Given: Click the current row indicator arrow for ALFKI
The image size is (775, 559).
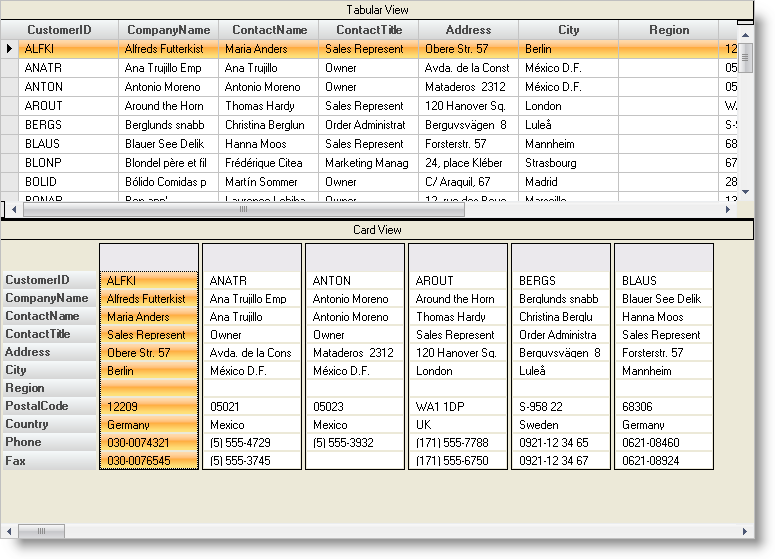Looking at the screenshot, I should pos(10,48).
